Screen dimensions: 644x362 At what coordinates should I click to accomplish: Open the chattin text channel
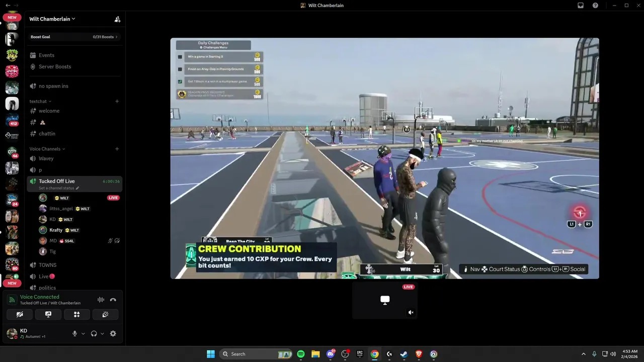coord(74,134)
